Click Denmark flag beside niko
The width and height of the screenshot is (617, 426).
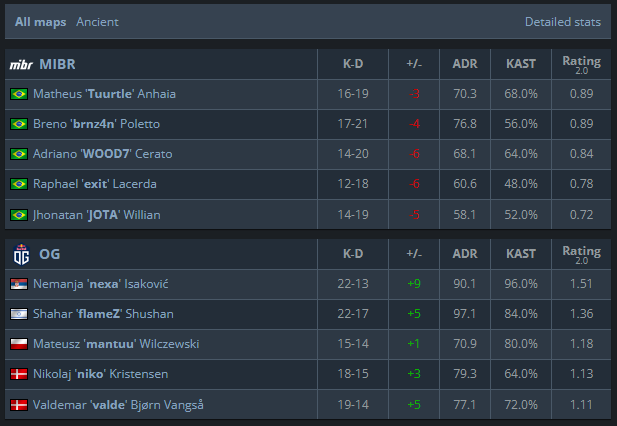coord(18,374)
